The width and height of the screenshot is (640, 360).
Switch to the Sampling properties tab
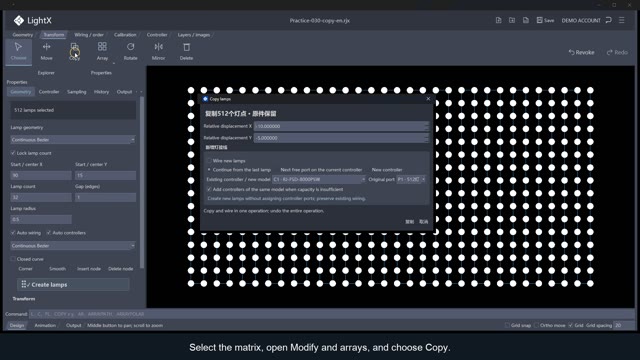coord(77,92)
